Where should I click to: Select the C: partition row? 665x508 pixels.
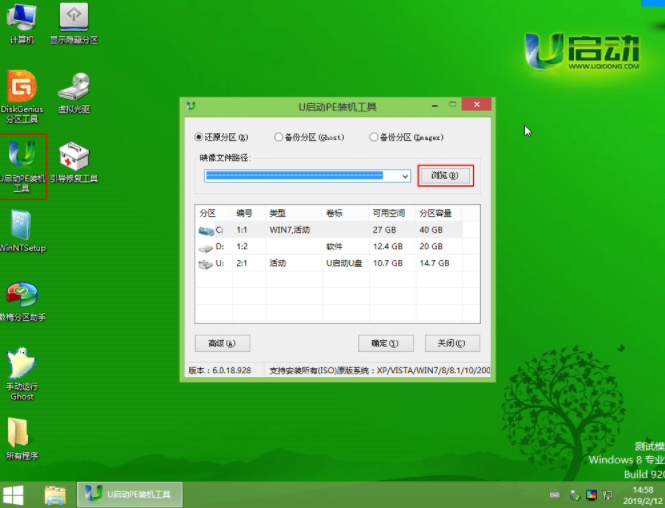330,230
